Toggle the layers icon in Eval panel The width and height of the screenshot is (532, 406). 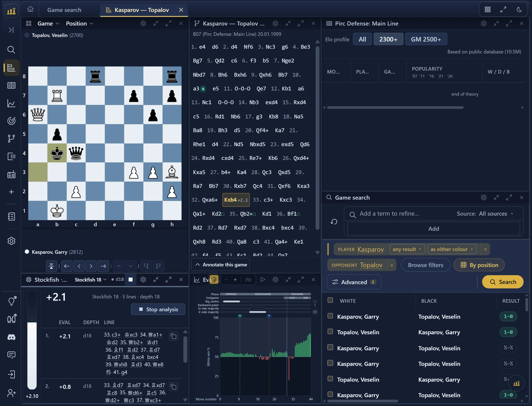pos(214,280)
